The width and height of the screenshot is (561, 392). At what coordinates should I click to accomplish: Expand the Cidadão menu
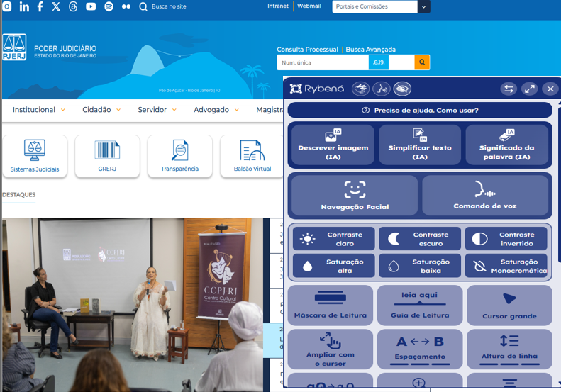101,110
